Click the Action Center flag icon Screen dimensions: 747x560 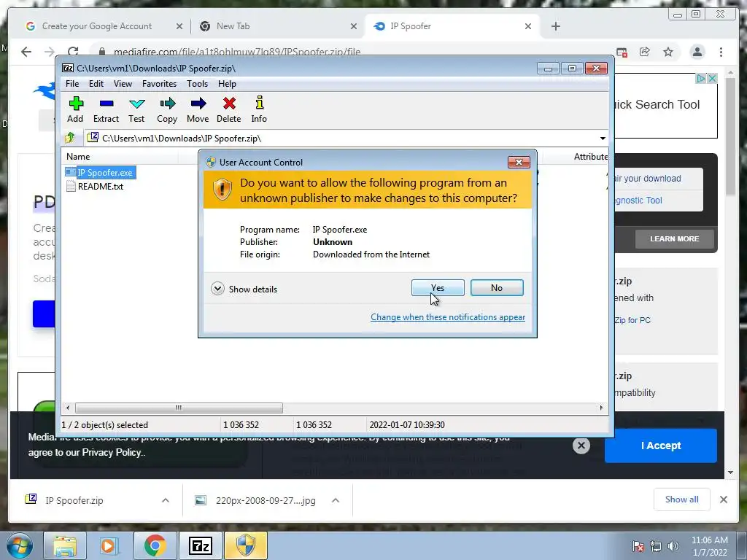pos(638,547)
